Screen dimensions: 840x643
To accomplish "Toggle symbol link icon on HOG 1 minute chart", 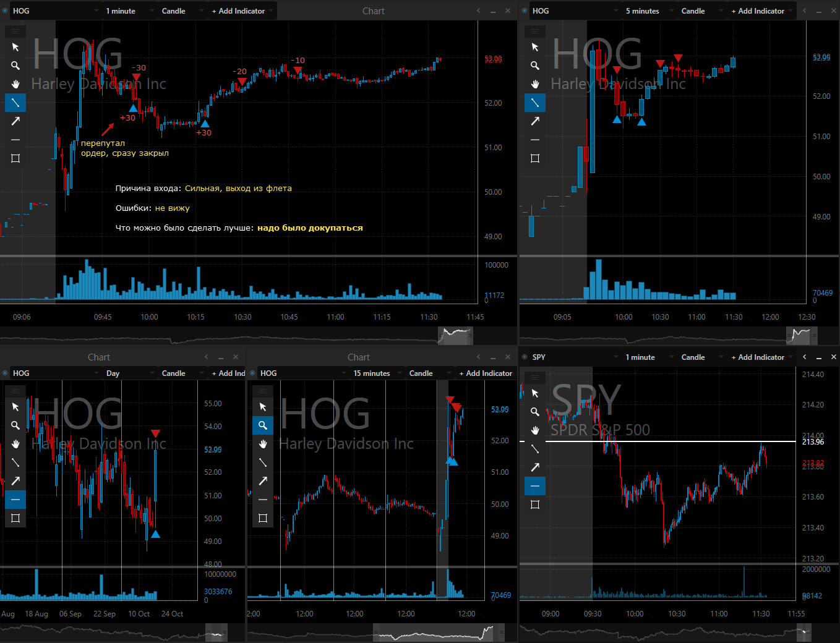I will 6,11.
